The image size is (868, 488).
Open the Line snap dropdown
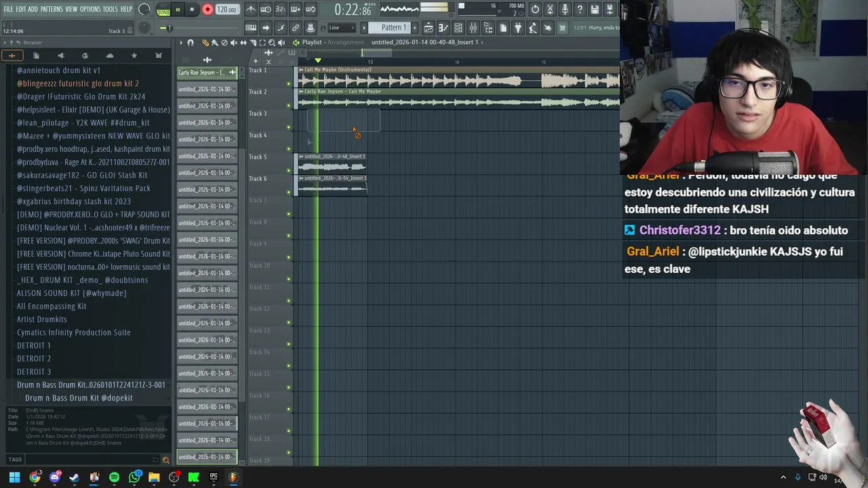pos(342,28)
